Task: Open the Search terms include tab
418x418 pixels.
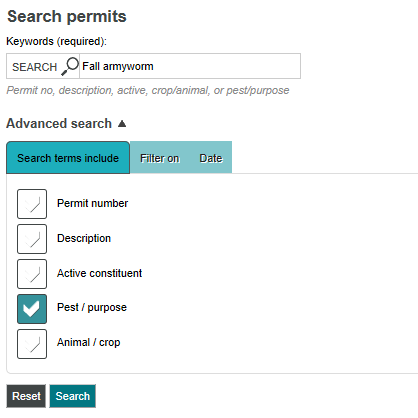Action: [x=68, y=158]
